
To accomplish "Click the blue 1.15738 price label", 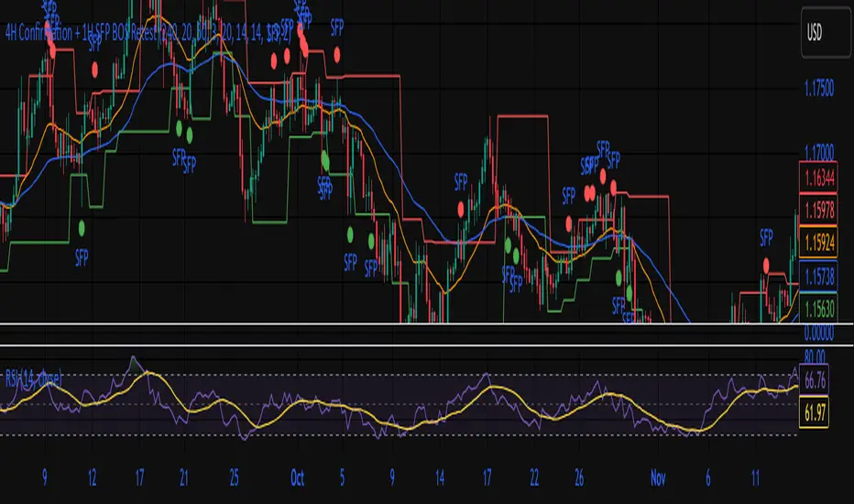I will pos(820,273).
